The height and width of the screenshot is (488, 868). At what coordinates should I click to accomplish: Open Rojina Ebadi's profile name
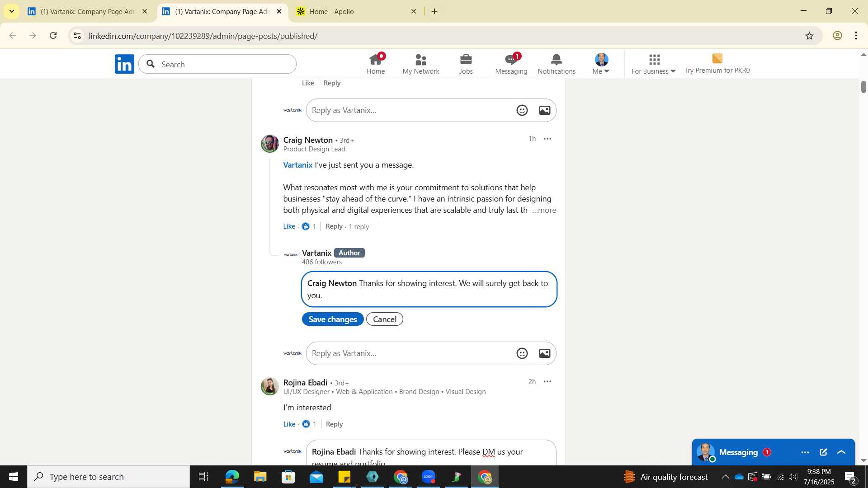pyautogui.click(x=306, y=383)
